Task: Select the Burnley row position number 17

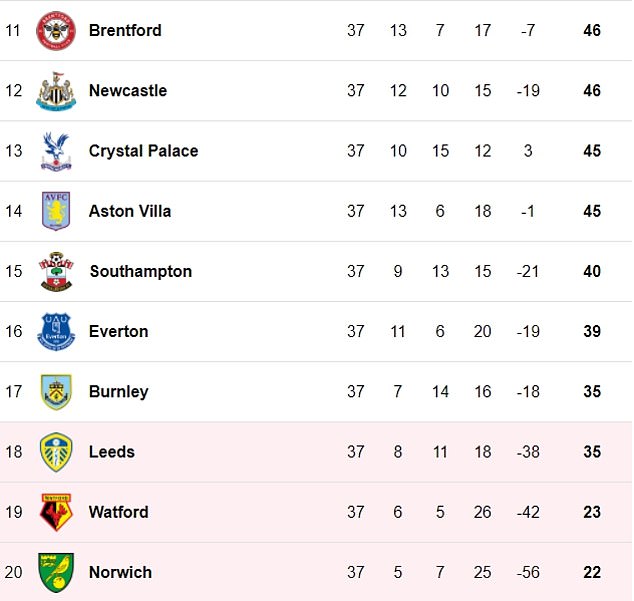Action: (13, 391)
